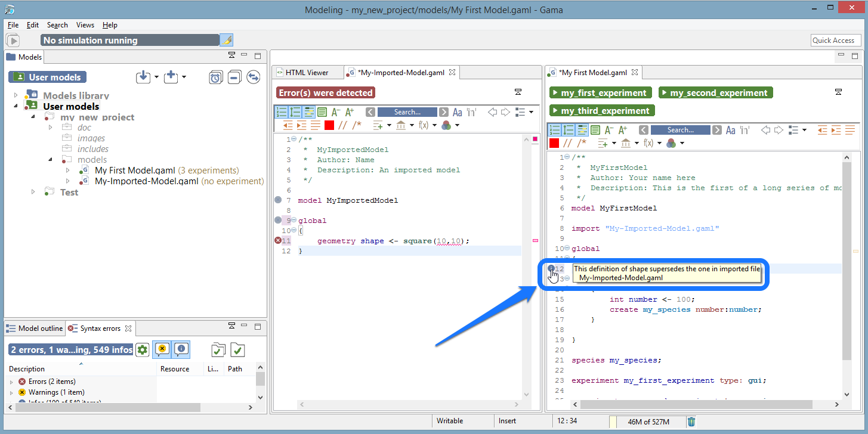Click the block comment /* icon in the My First Model editor

582,143
